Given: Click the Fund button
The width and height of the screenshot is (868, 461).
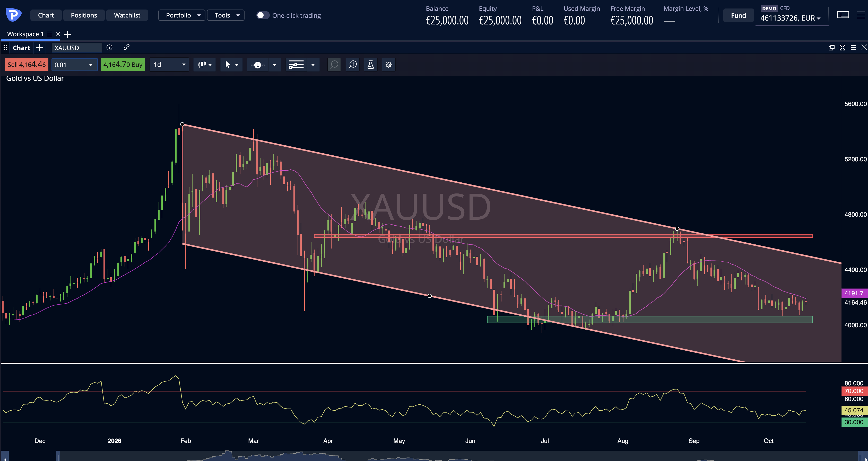Looking at the screenshot, I should [x=738, y=15].
